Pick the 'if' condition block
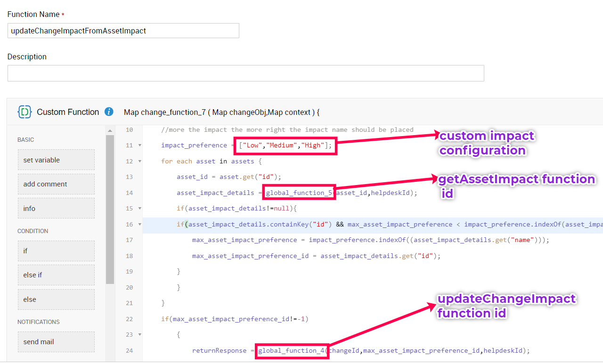 [56, 251]
